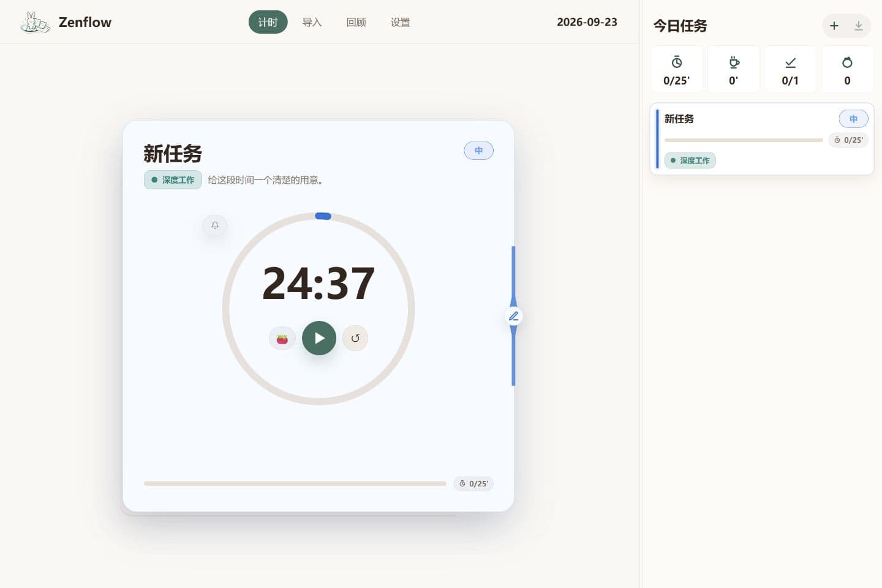Open the pencil edit handle on card
Viewport: 882px width, 588px height.
[513, 316]
